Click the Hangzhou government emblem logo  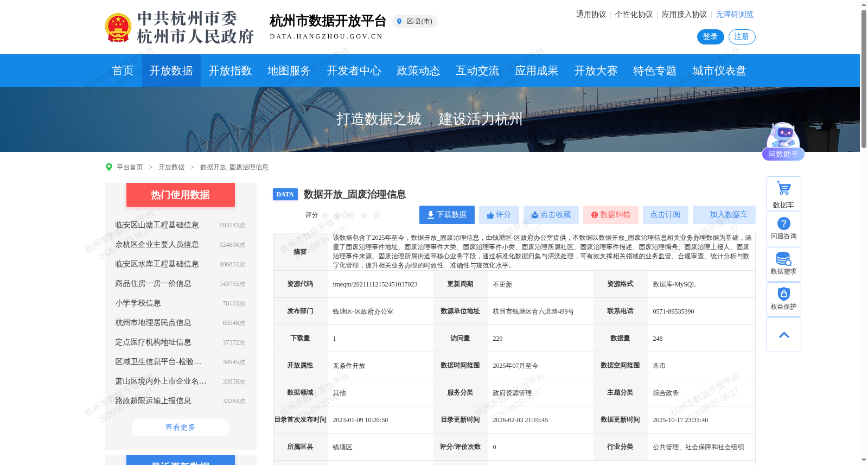118,28
